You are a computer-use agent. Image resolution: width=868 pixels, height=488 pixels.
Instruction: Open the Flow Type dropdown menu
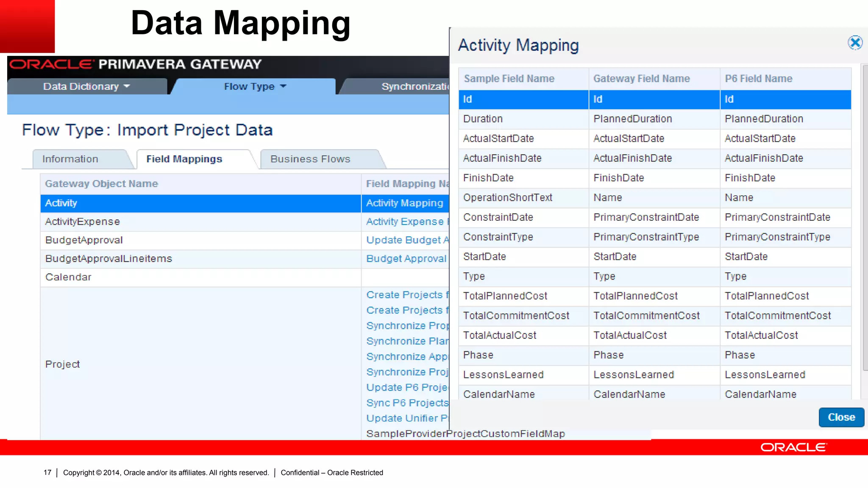point(255,86)
